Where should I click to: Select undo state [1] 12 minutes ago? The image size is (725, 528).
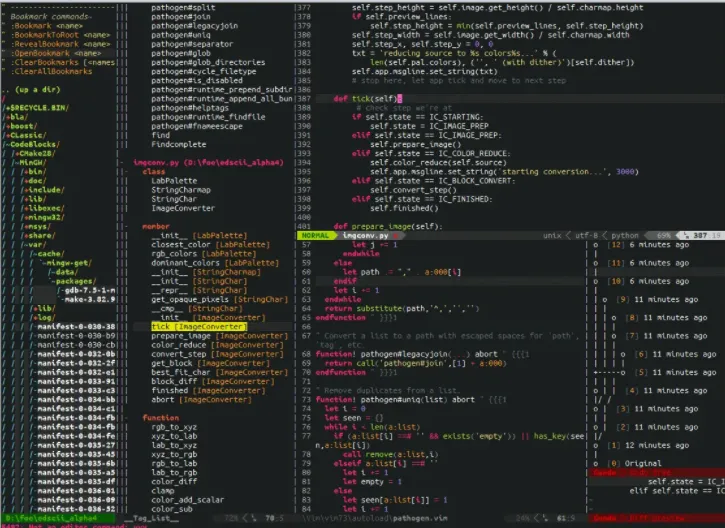650,445
